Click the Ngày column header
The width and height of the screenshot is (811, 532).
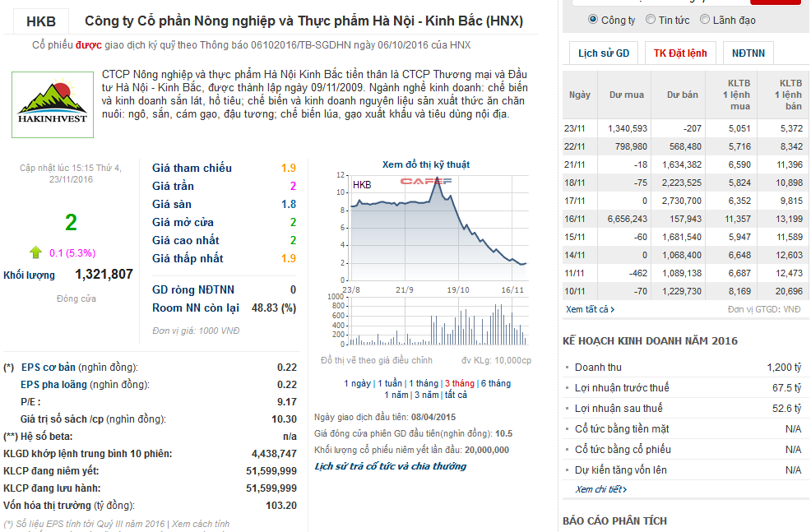click(x=580, y=95)
